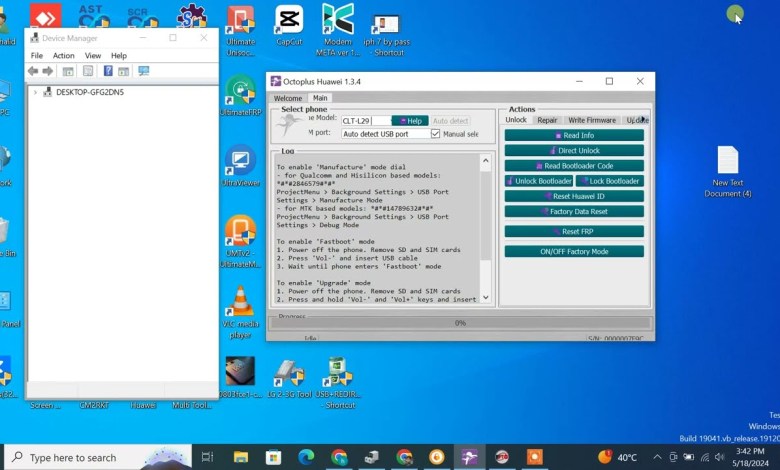
Task: Open the phone model CLT-L29 combo box
Action: [365, 121]
